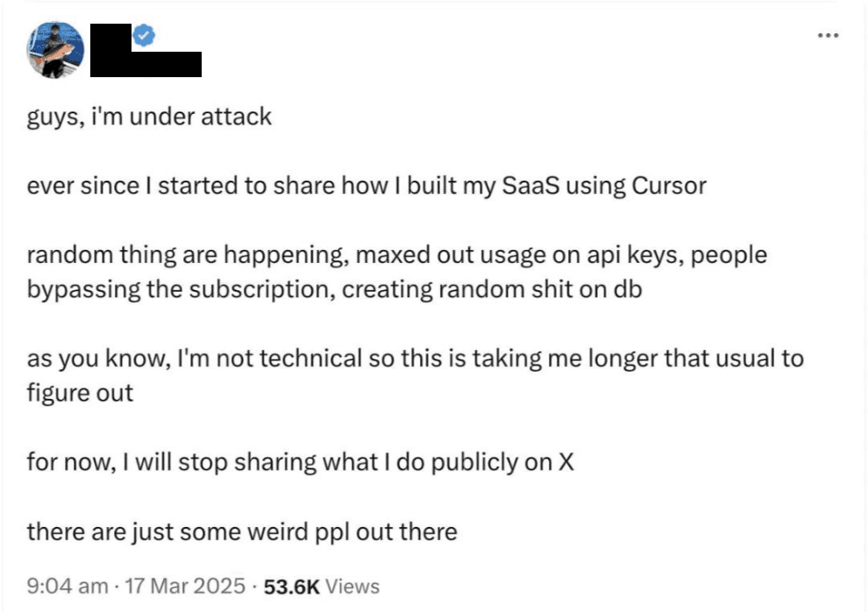Click the letter "X" ending the sharing sentence
Viewport: 868px width, 612px height.
coord(566,462)
